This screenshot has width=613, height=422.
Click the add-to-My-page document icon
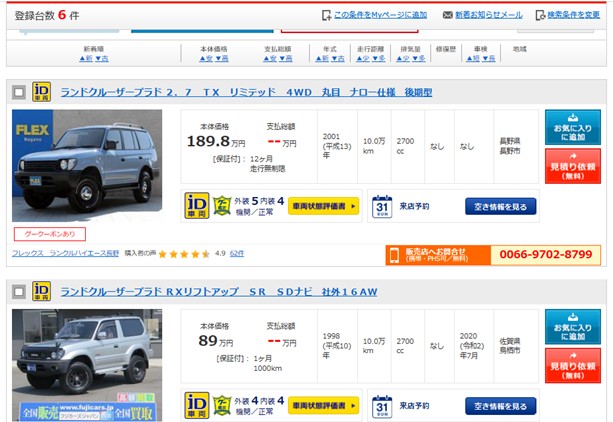326,15
